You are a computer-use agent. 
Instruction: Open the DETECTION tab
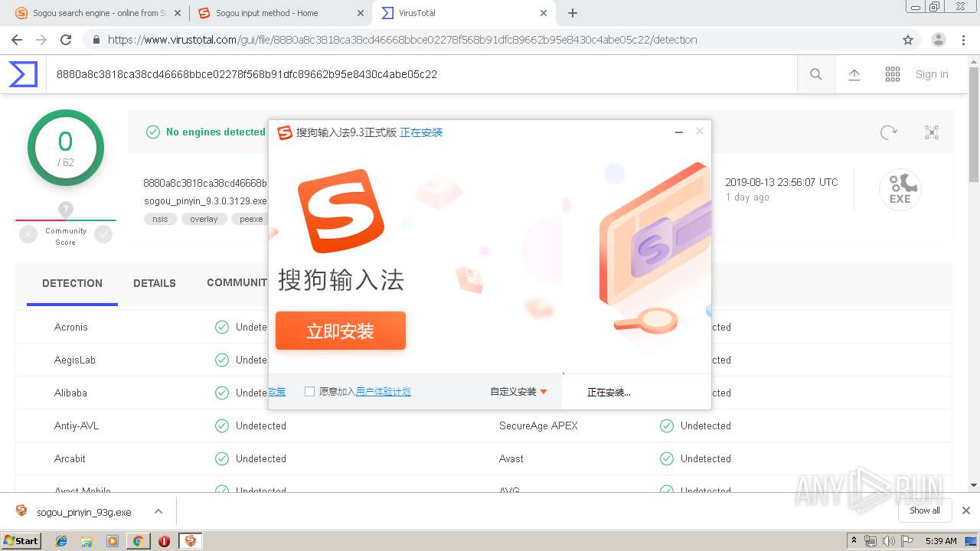(72, 283)
